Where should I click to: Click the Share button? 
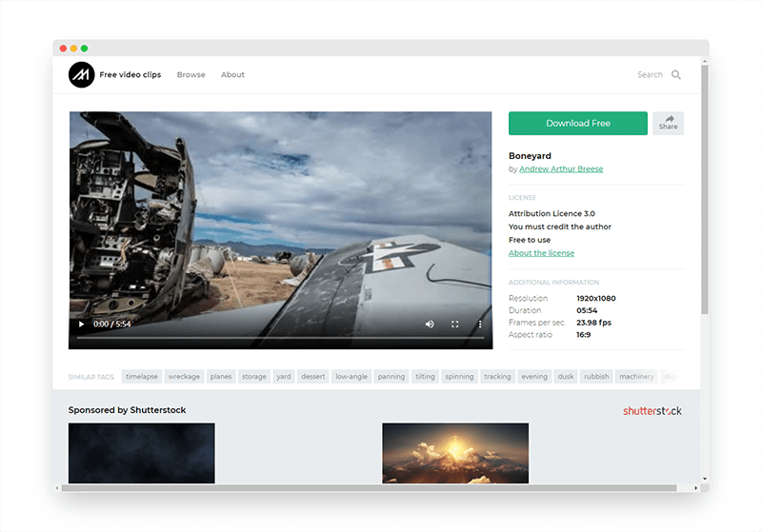pyautogui.click(x=668, y=123)
